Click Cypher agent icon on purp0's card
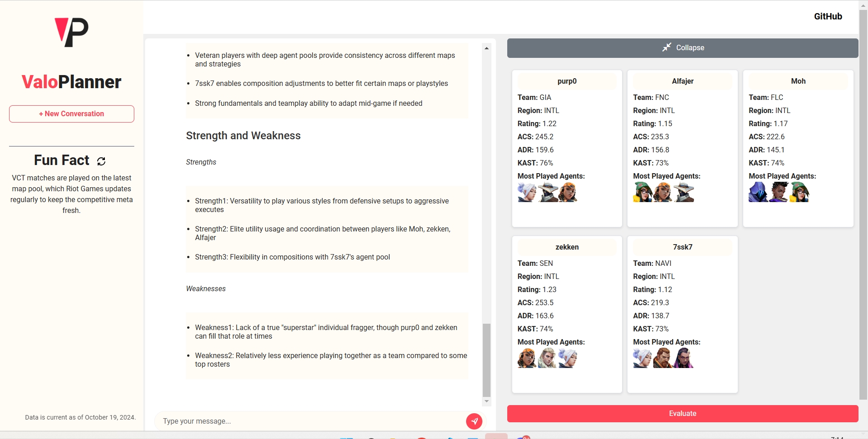This screenshot has width=868, height=439. click(548, 192)
